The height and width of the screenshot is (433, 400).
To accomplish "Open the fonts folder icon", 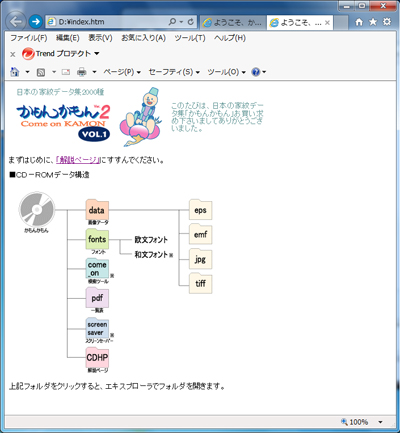I will [x=97, y=239].
